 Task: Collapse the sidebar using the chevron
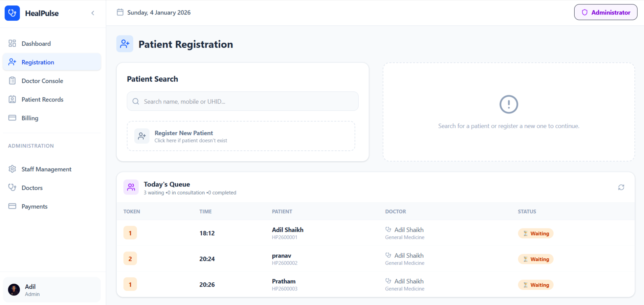point(93,13)
